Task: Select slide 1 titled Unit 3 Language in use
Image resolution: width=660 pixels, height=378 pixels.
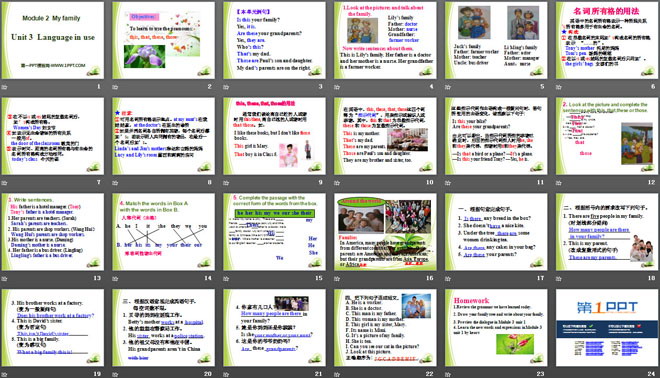Action: point(53,40)
